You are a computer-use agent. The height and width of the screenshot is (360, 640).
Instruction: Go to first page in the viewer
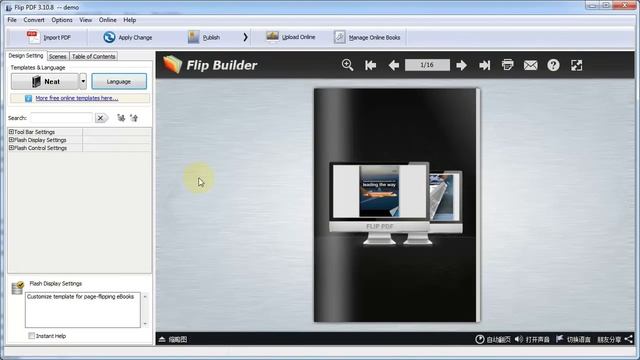click(x=371, y=65)
